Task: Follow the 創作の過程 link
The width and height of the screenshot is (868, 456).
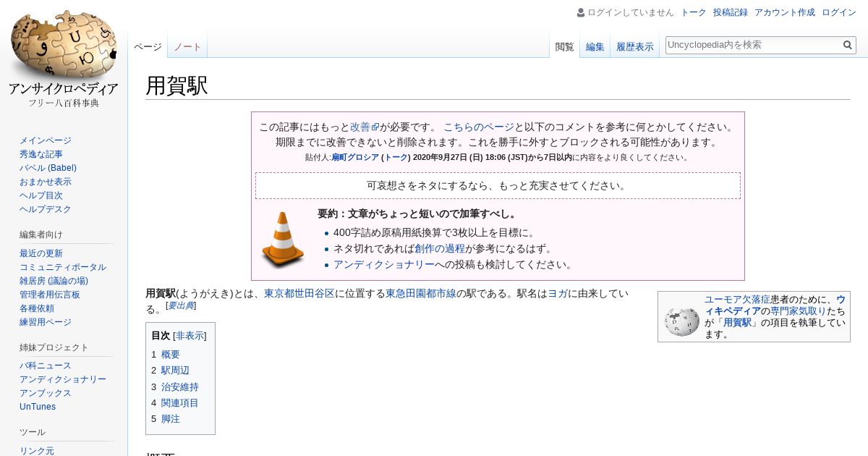Action: point(440,248)
